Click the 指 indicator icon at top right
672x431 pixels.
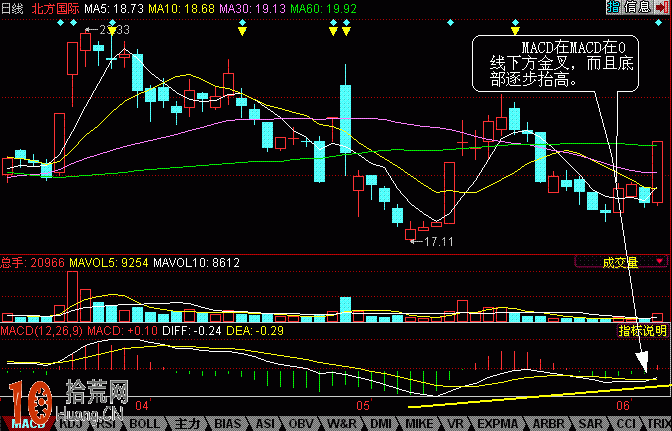click(612, 8)
